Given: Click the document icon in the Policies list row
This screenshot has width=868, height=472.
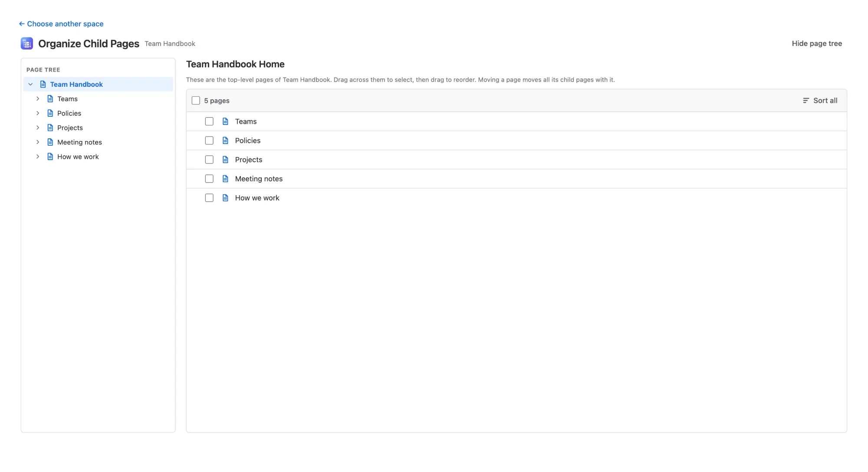Looking at the screenshot, I should point(225,141).
